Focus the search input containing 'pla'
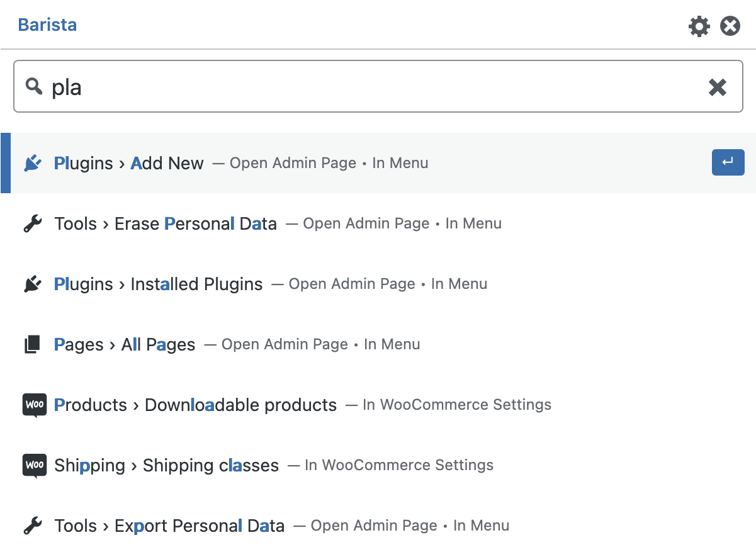 pos(378,87)
